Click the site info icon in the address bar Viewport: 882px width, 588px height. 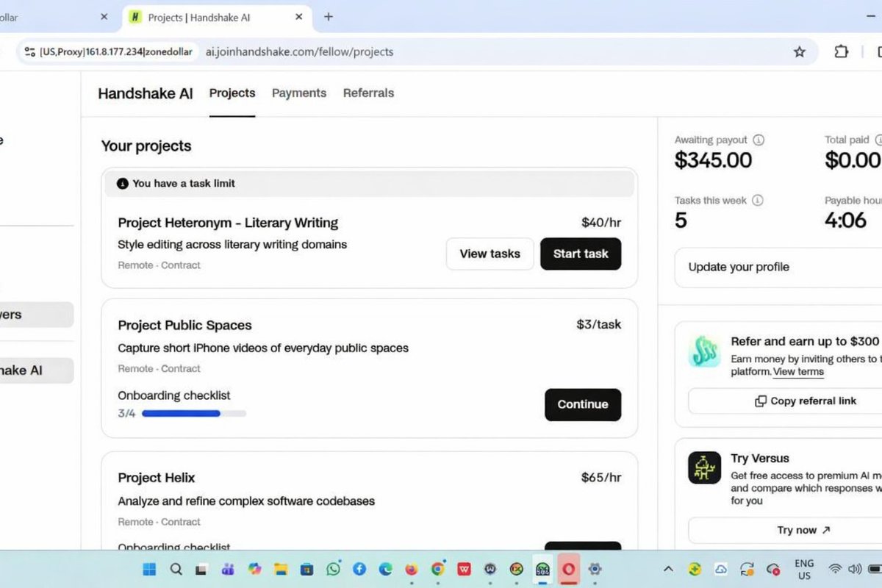click(x=29, y=52)
